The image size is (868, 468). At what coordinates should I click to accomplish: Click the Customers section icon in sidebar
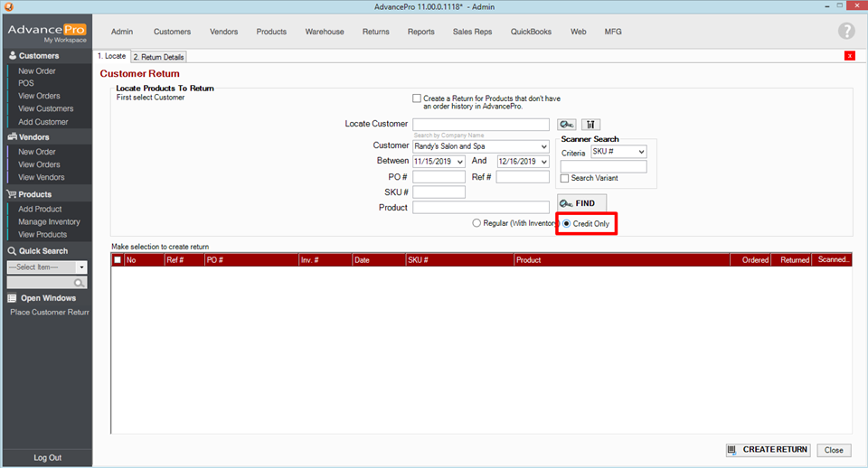click(x=12, y=56)
